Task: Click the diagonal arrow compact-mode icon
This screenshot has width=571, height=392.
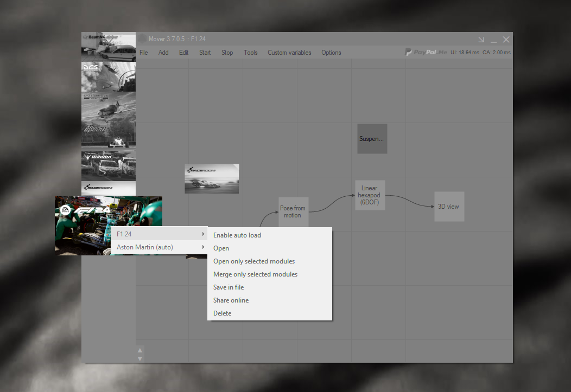Action: [x=481, y=39]
